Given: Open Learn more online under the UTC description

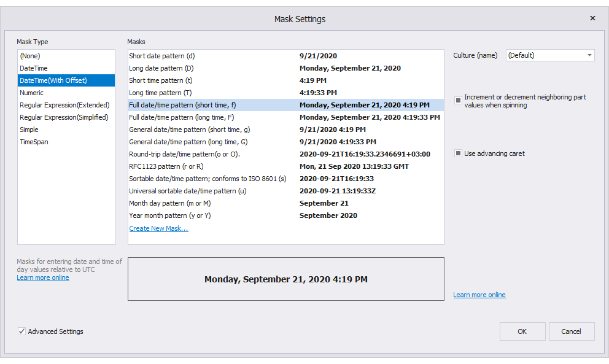Looking at the screenshot, I should (x=42, y=277).
